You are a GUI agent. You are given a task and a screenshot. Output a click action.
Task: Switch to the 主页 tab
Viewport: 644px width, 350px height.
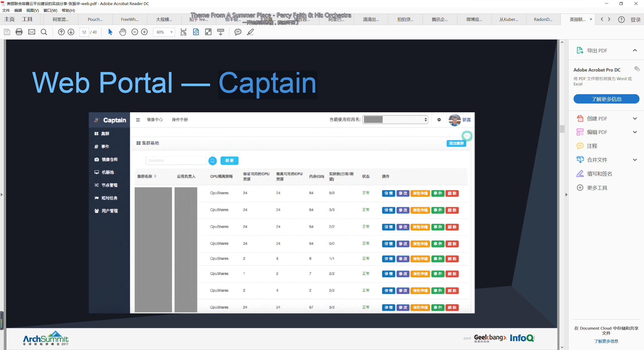coord(9,19)
